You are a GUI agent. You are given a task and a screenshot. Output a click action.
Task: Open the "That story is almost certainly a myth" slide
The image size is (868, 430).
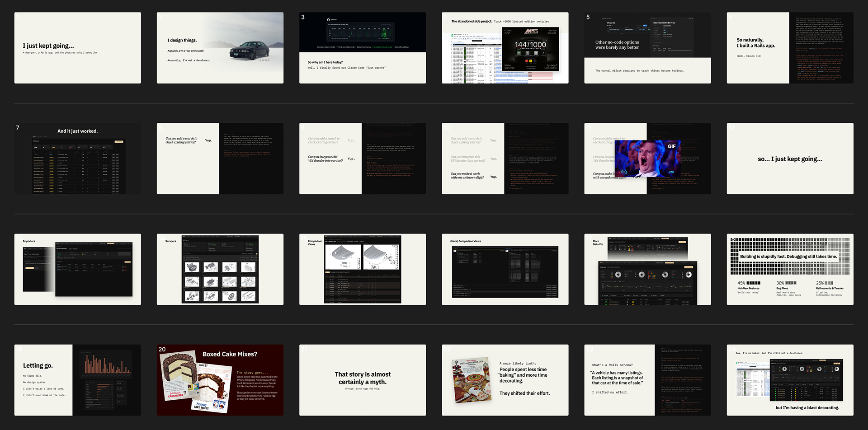363,380
